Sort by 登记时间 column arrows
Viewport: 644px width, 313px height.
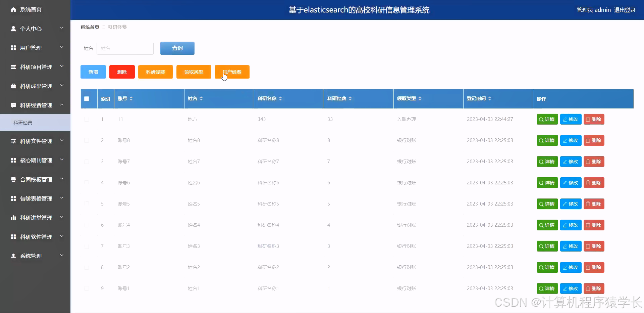pyautogui.click(x=490, y=98)
